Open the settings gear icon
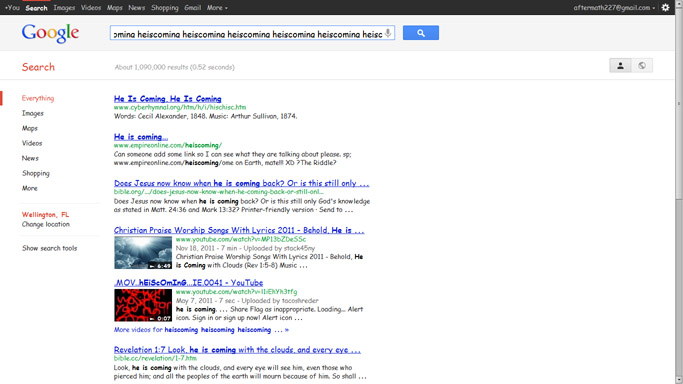Viewport: 683px width, 384px height. (x=665, y=7)
